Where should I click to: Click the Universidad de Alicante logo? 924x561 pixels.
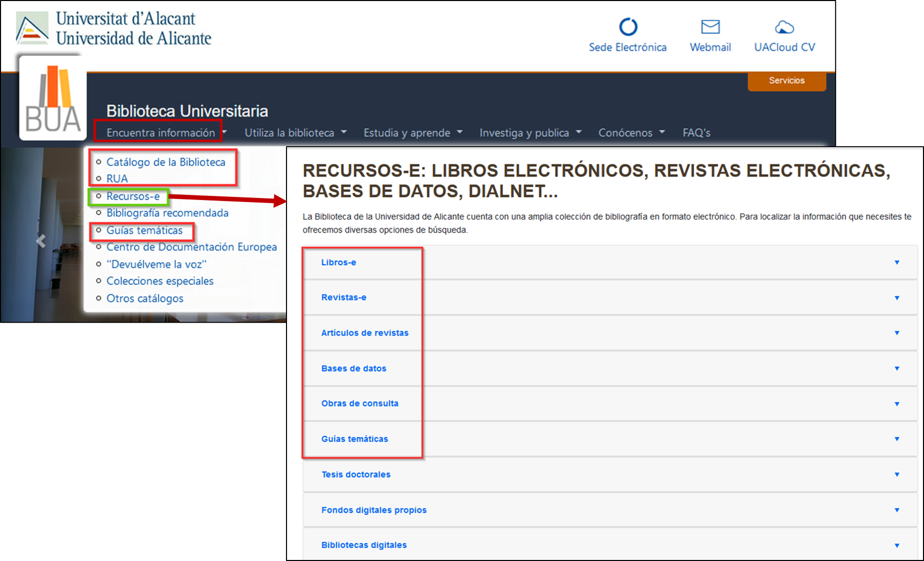pyautogui.click(x=32, y=28)
